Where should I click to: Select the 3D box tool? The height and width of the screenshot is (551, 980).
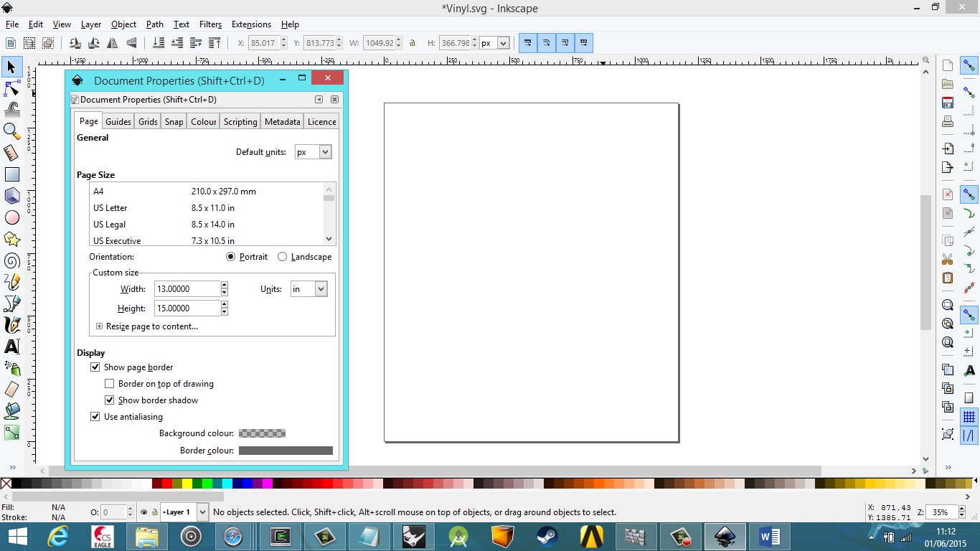tap(11, 196)
